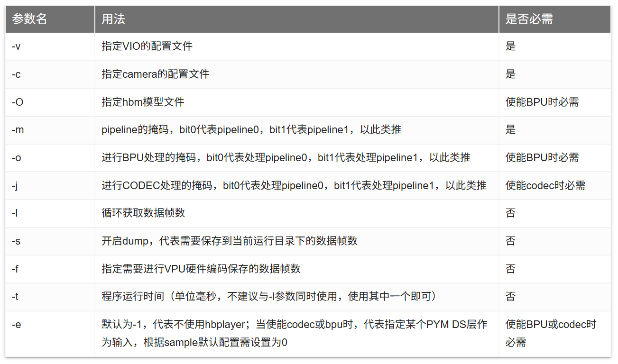This screenshot has width=618, height=364.
Task: Select the '-c' parameter cell
Action: 50,74
